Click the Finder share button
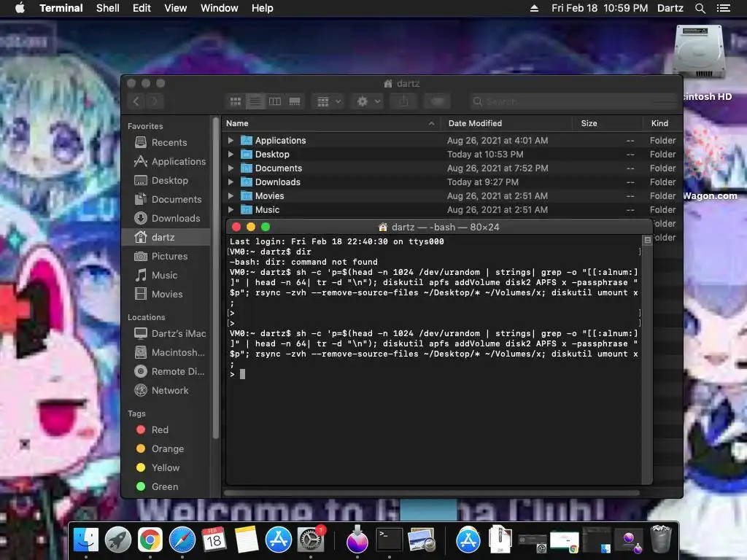The width and height of the screenshot is (747, 560). (404, 101)
